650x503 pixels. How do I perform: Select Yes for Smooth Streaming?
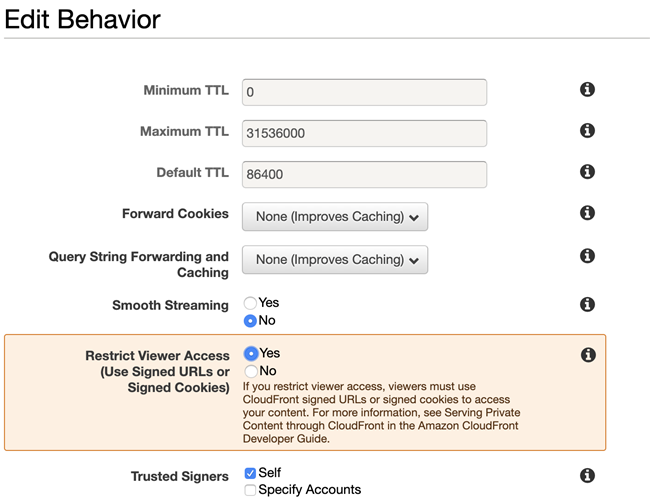pos(250,303)
